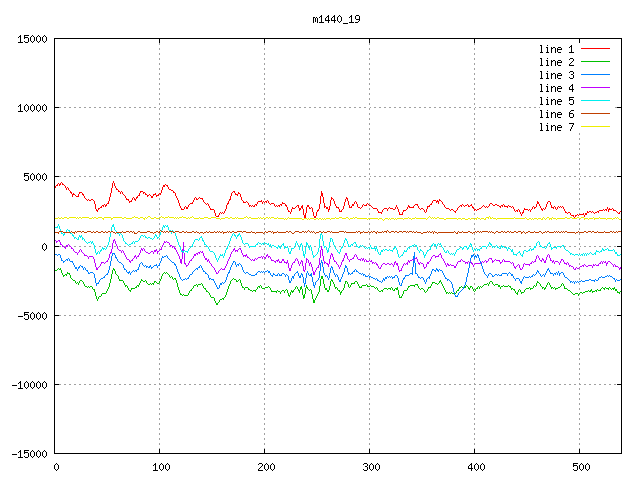Viewport: 640px width, 480px height.
Task: Click the 100 x-axis tick label
Action: [x=160, y=467]
